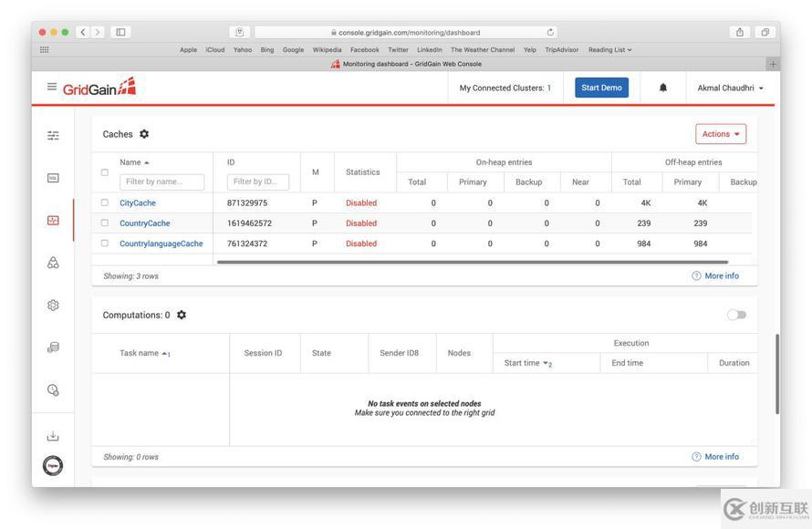The height and width of the screenshot is (529, 812).
Task: Open the Wikipedia bookmark
Action: [x=327, y=49]
